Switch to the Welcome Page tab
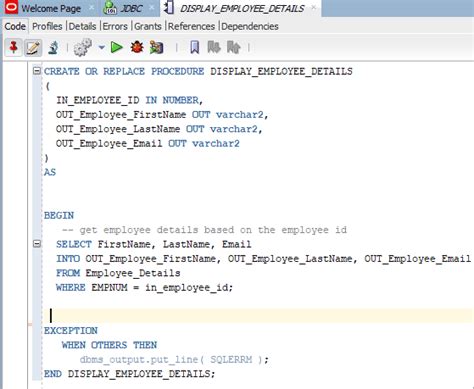This screenshot has width=474, height=389. [x=51, y=8]
